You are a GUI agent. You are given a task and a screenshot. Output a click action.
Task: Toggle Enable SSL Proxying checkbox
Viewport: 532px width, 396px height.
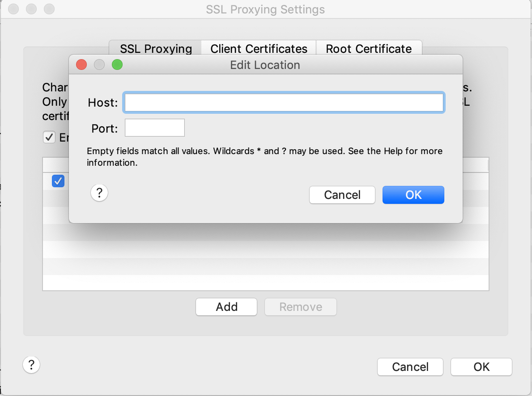pos(49,137)
